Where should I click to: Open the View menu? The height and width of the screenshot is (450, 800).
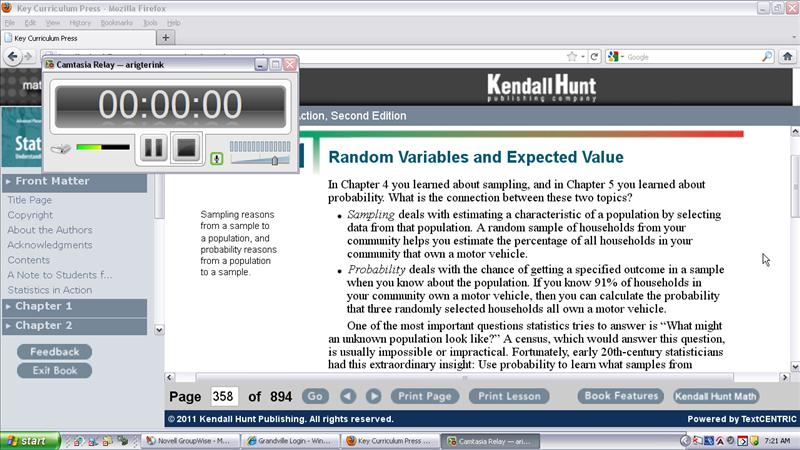click(x=53, y=23)
